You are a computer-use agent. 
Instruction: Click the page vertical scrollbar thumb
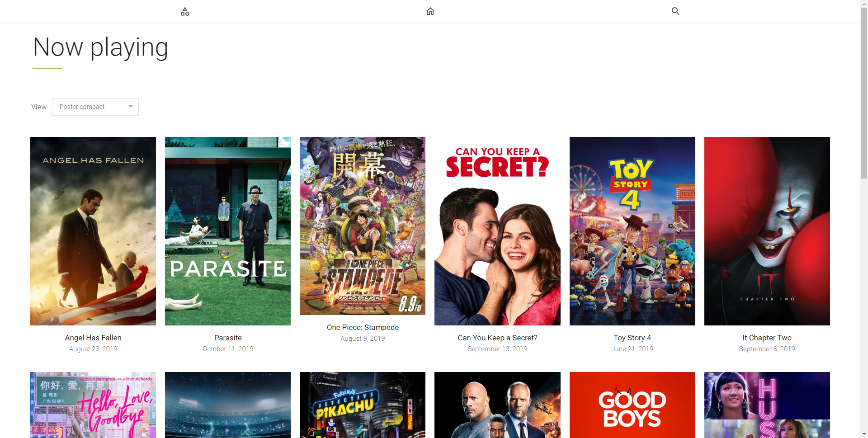864,93
